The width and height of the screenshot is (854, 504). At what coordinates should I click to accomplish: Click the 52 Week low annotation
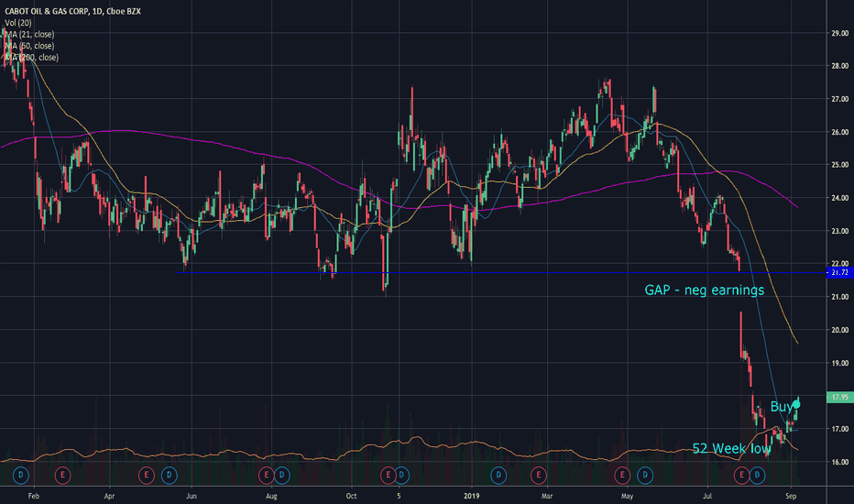[x=731, y=448]
